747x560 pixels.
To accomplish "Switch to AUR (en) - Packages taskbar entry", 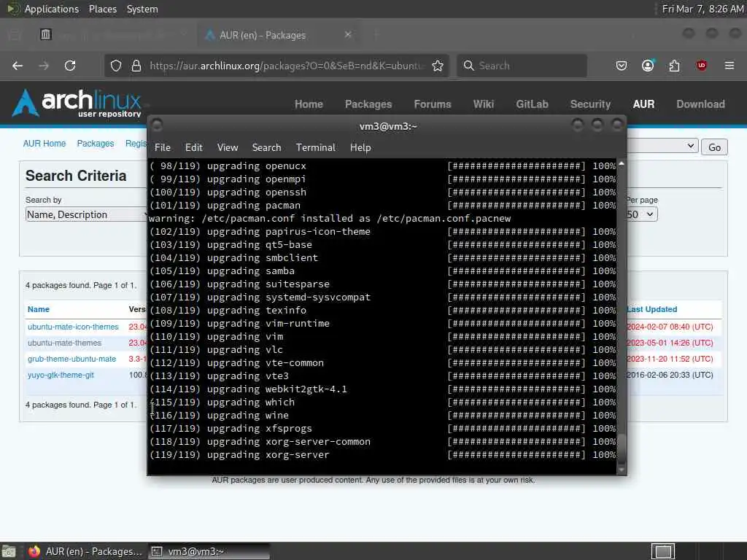I will 86,551.
